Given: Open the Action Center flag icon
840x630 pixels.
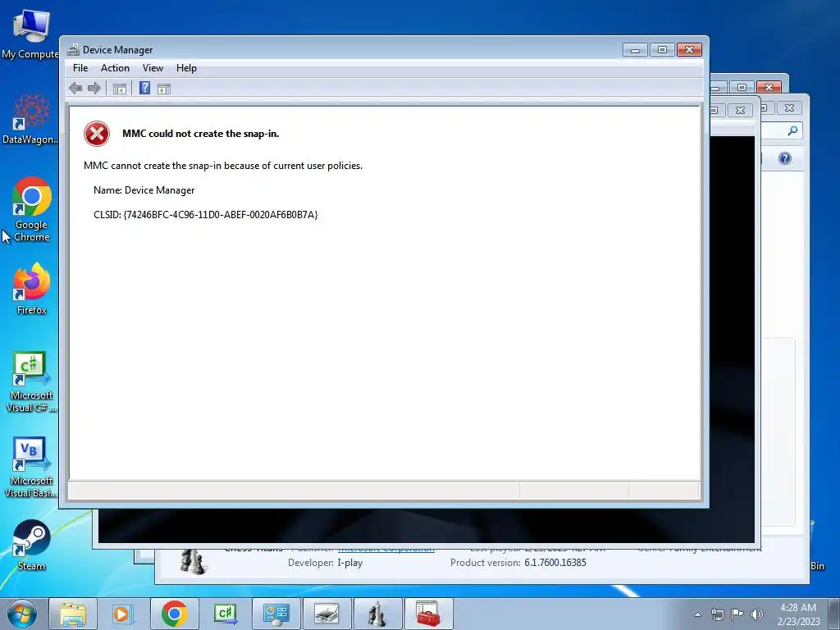Looking at the screenshot, I should pyautogui.click(x=737, y=614).
